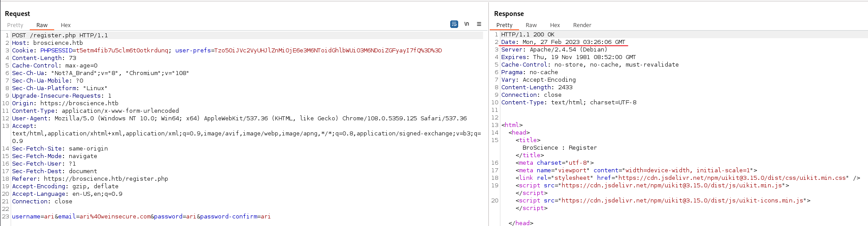Open the Response Hex tab
The height and width of the screenshot is (226, 868).
(x=555, y=25)
